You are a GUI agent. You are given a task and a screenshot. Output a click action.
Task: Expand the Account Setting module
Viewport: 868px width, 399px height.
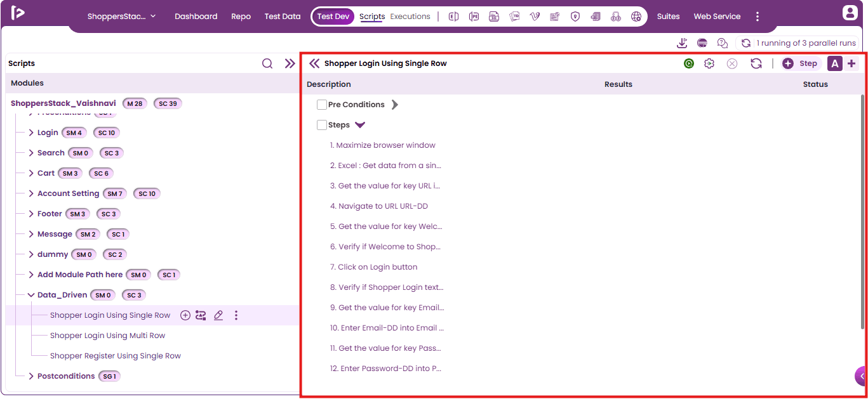point(31,193)
